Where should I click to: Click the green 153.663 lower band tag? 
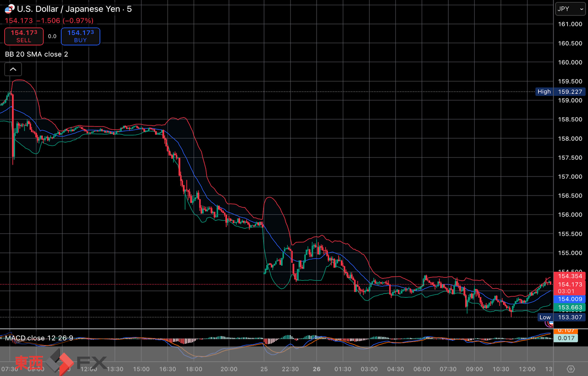point(569,308)
